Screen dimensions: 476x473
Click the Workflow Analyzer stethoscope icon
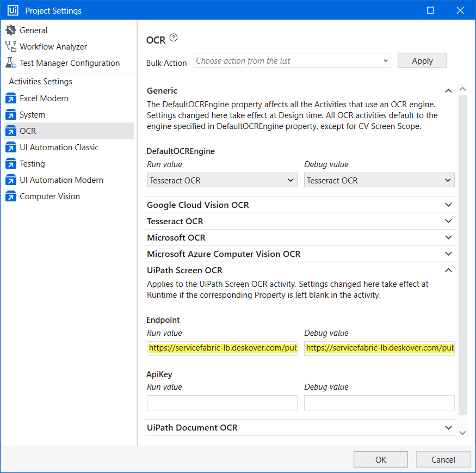(x=11, y=47)
